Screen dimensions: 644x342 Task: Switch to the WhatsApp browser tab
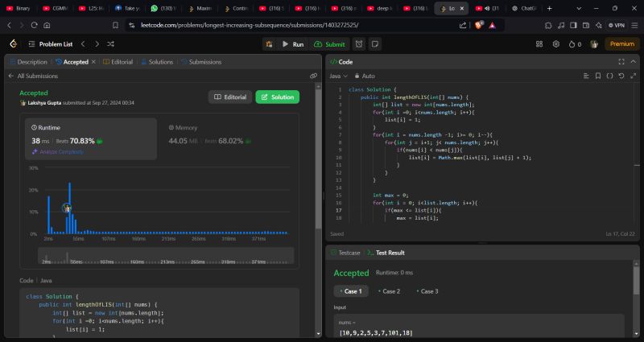pyautogui.click(x=164, y=8)
